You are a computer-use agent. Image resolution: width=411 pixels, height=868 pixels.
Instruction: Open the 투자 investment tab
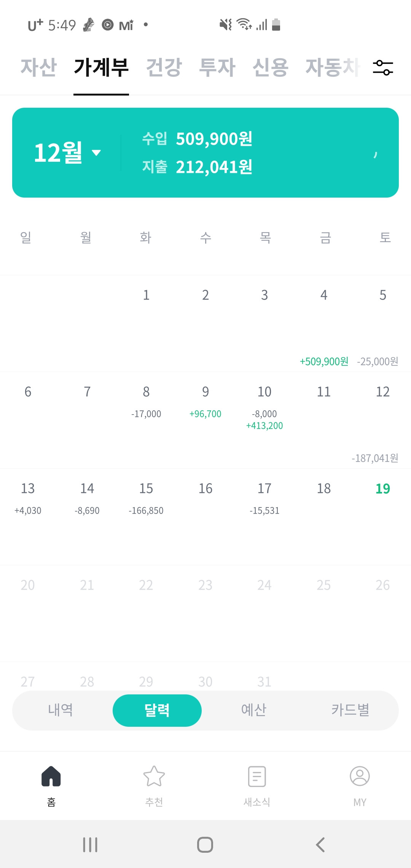[217, 67]
